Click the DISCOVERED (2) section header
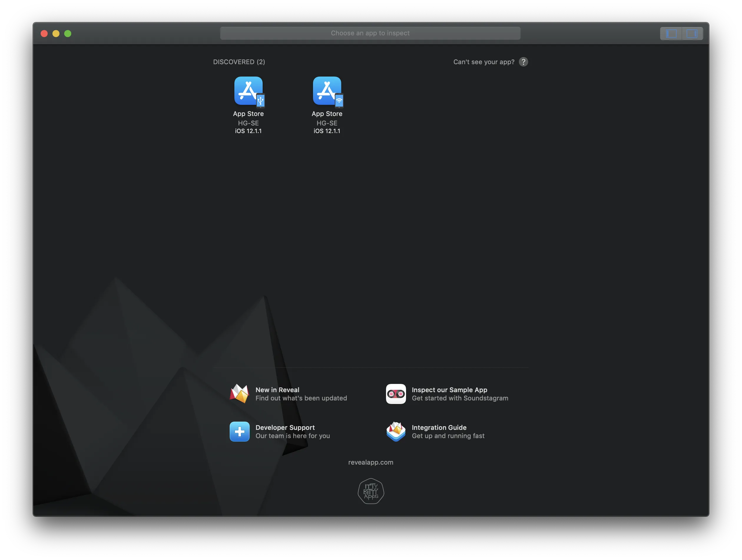 tap(239, 62)
